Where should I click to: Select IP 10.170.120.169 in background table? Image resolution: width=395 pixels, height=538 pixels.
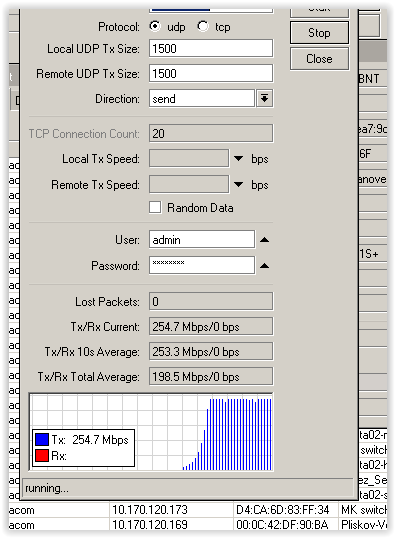[150, 525]
